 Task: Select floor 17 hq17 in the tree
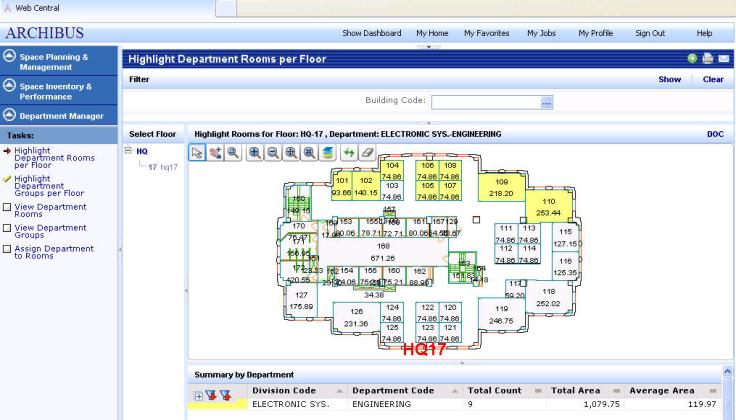click(163, 167)
